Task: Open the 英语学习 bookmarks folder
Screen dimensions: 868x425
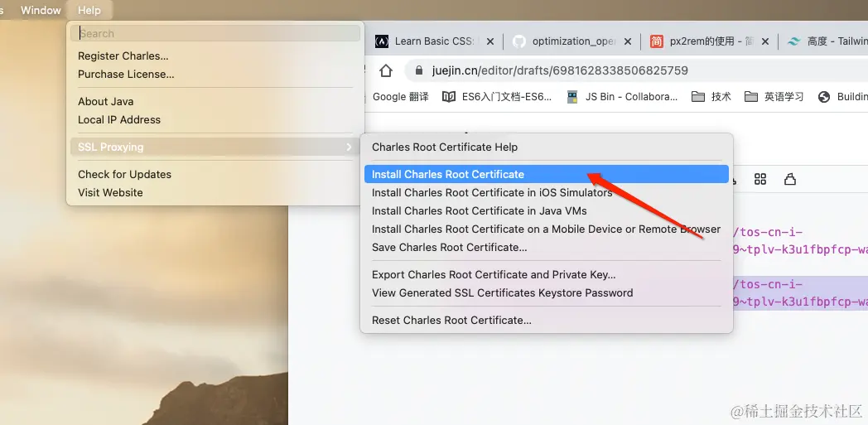Action: (x=774, y=97)
